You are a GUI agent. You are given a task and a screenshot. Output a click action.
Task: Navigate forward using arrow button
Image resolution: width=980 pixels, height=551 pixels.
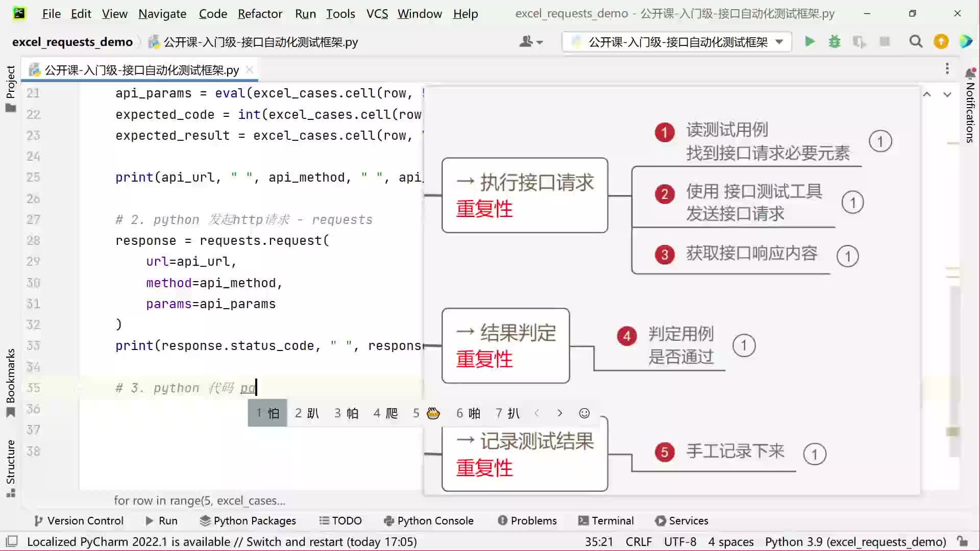[x=559, y=412]
